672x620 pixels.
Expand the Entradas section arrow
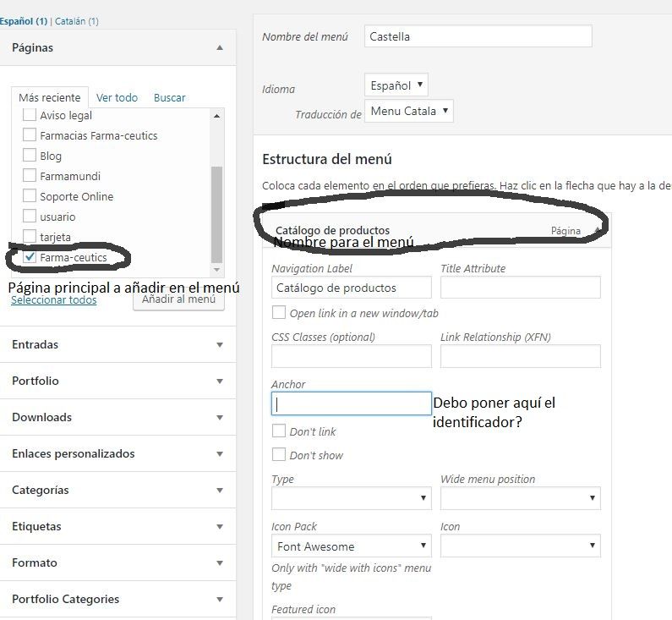[x=220, y=345]
